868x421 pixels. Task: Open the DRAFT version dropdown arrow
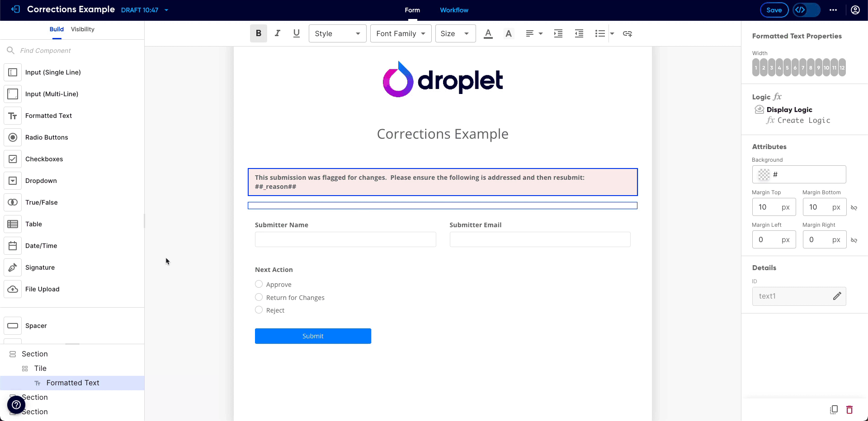(166, 10)
